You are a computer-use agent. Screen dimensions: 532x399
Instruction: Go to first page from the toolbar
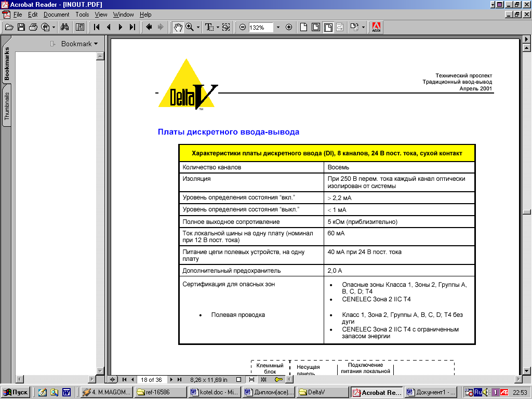click(97, 27)
